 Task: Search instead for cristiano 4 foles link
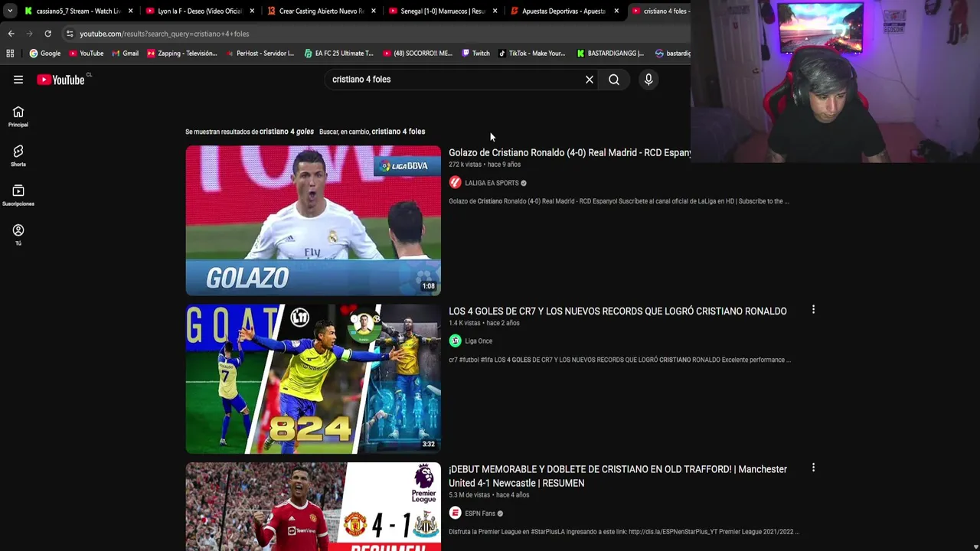[398, 132]
